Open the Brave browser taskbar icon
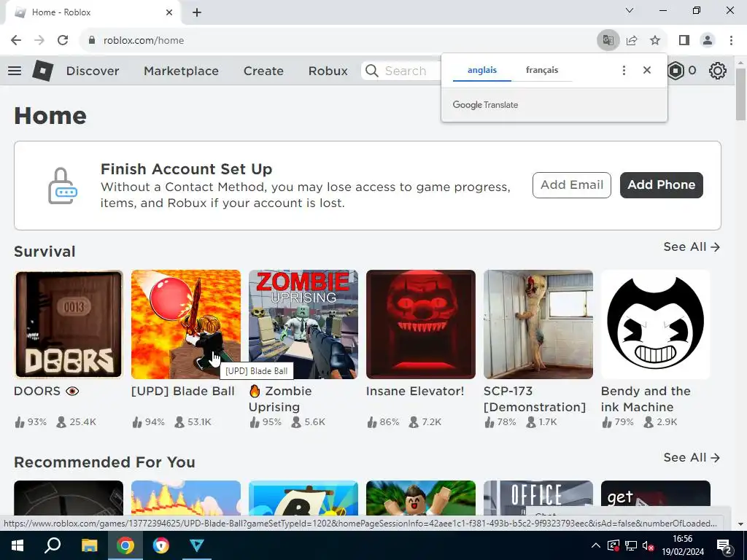This screenshot has width=747, height=560. [x=161, y=545]
